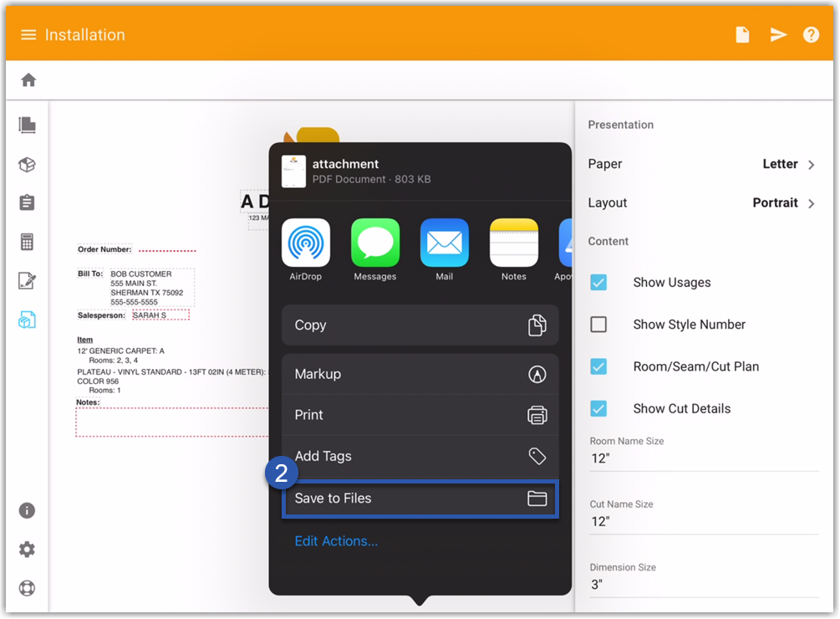Click '12' GENERIC CARPET: A' item line

tap(120, 351)
